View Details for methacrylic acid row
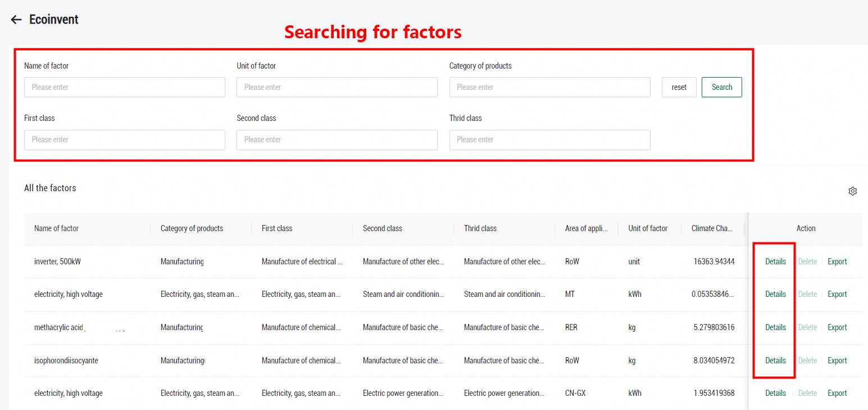The width and height of the screenshot is (868, 410). tap(775, 327)
